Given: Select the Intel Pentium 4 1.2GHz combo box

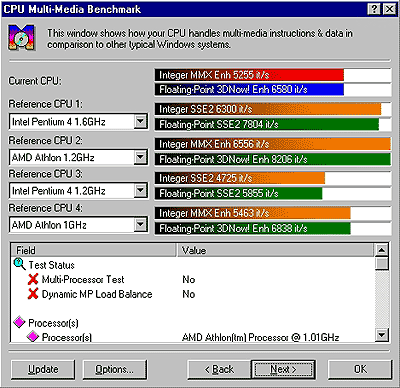Looking at the screenshot, I should tap(78, 191).
